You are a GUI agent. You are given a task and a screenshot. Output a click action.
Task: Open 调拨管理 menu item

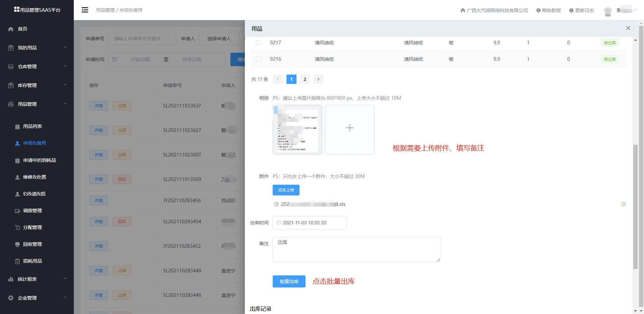coord(33,211)
